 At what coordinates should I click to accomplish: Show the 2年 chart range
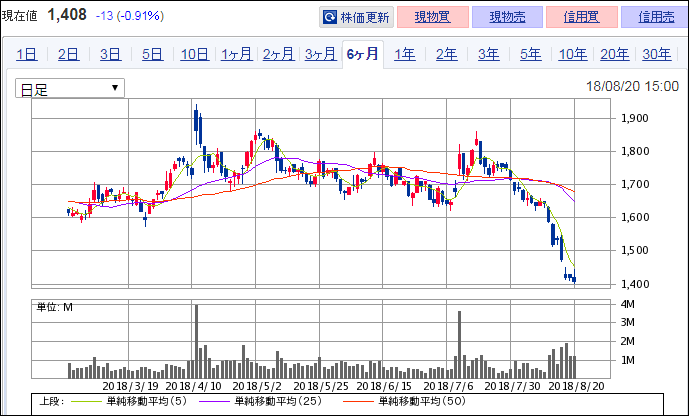(x=447, y=54)
